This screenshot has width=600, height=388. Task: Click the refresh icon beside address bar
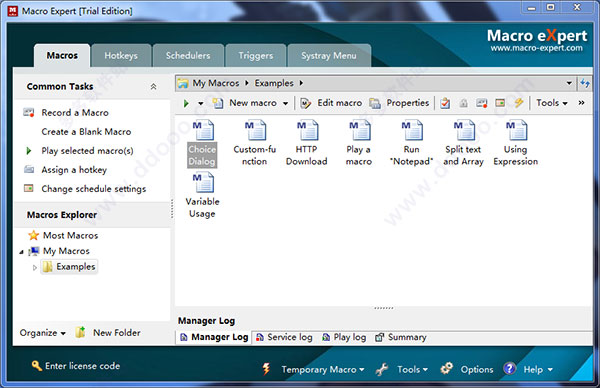585,83
